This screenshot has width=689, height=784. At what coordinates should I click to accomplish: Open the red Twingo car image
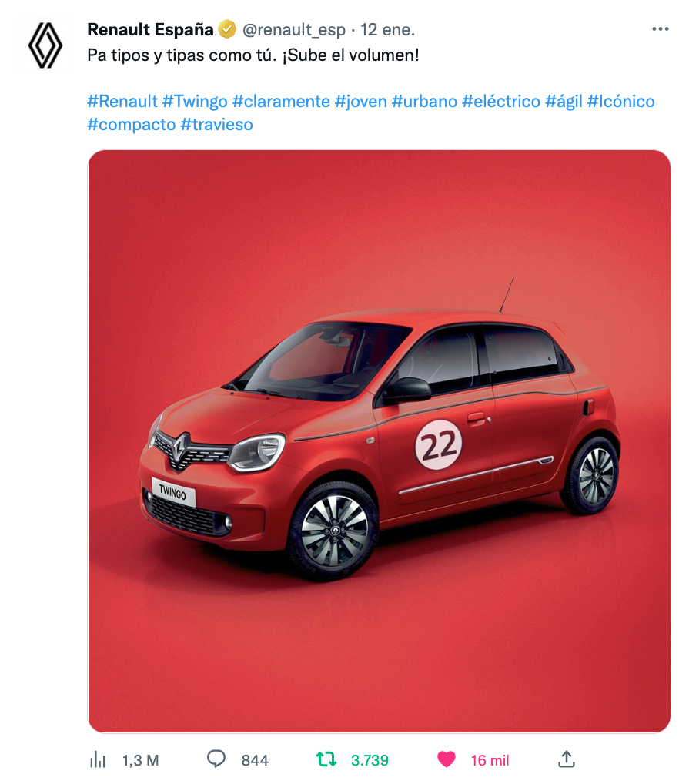coord(380,441)
